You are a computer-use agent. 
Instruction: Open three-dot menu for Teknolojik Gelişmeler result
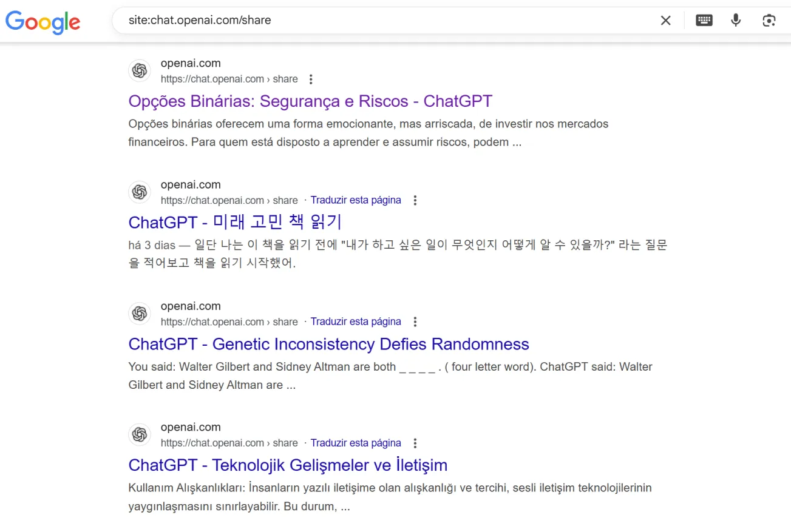click(x=415, y=443)
